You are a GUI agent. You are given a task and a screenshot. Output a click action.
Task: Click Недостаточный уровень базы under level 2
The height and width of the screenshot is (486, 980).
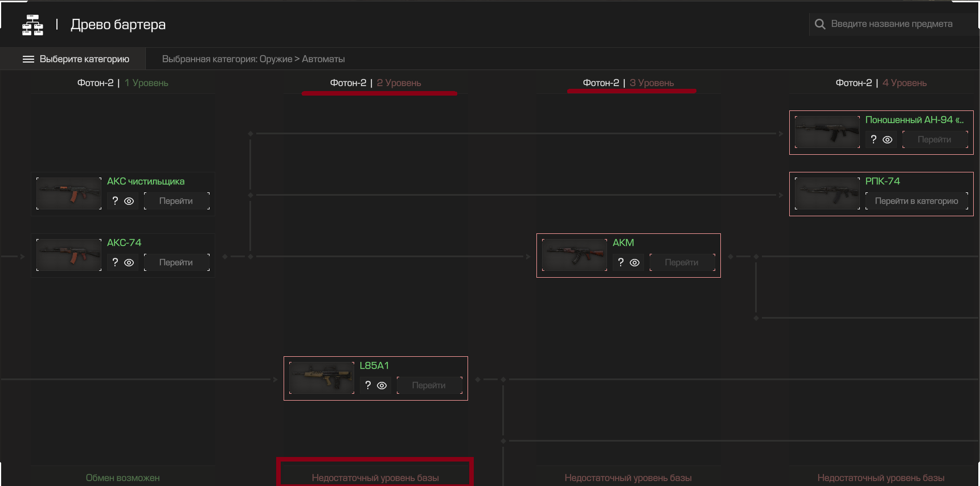[375, 478]
